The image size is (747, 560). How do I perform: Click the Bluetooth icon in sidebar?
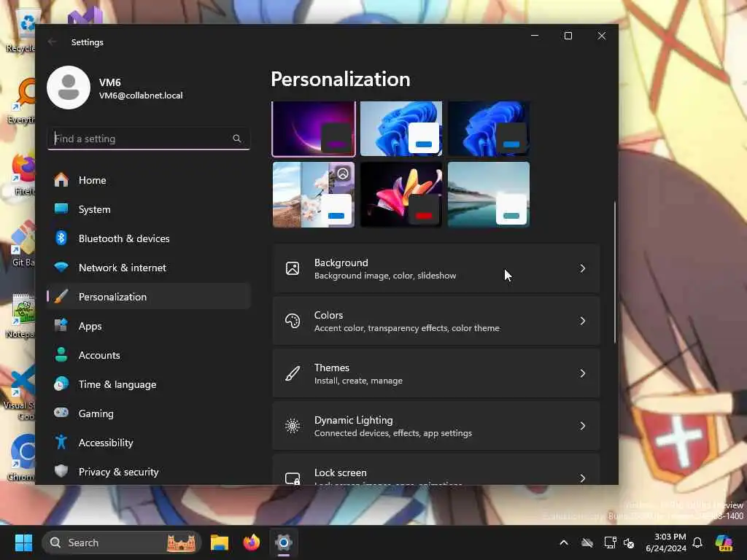pyautogui.click(x=61, y=238)
